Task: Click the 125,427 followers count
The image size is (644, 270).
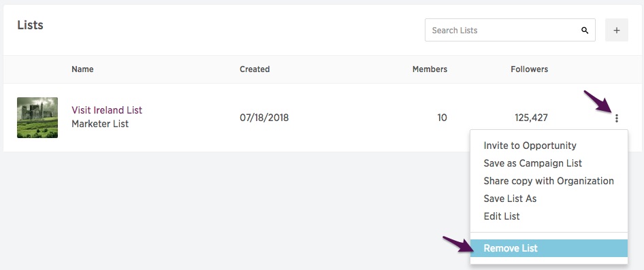Action: click(x=531, y=118)
